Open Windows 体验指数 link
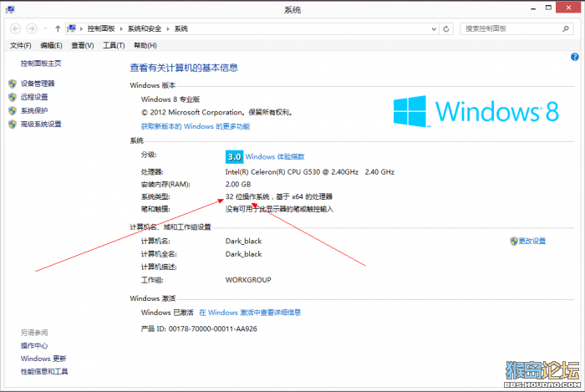This screenshot has height=392, width=585. pos(275,156)
